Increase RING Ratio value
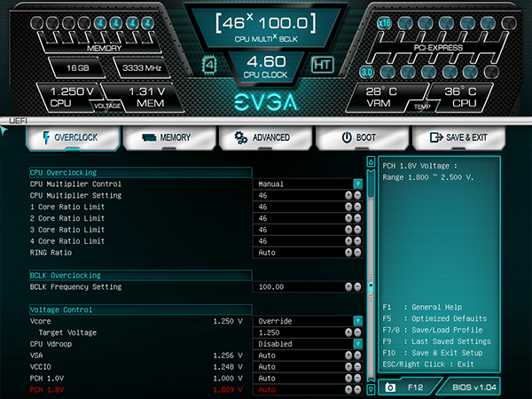 pos(348,253)
